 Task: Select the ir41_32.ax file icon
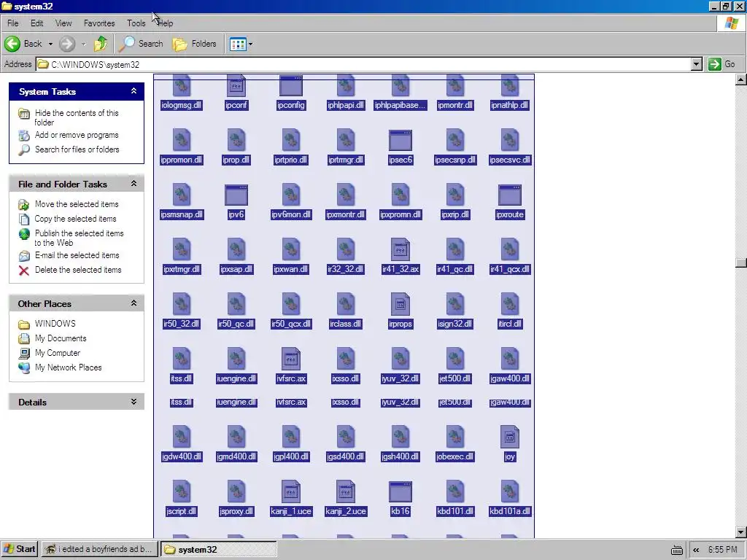[x=400, y=250]
